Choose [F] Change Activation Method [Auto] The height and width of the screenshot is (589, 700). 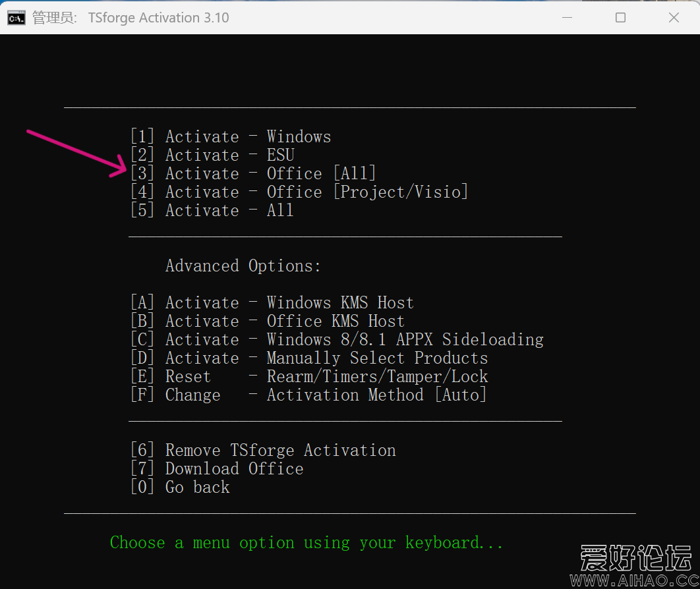tap(308, 395)
